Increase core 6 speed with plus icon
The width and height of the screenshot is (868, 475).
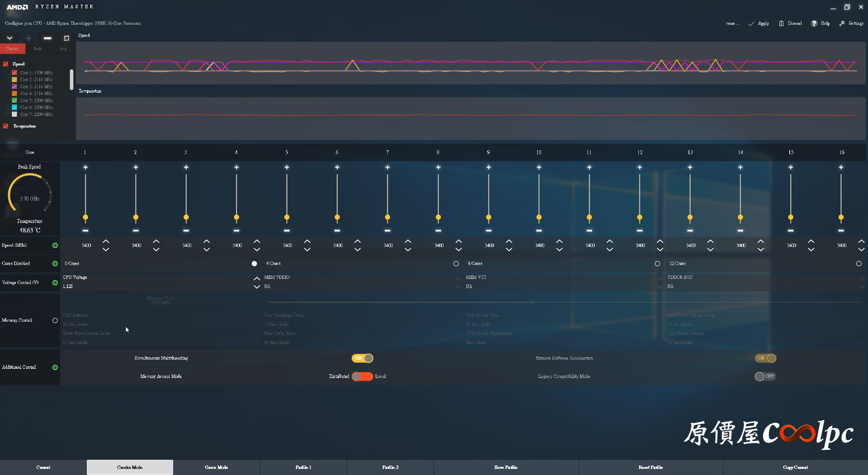click(337, 167)
